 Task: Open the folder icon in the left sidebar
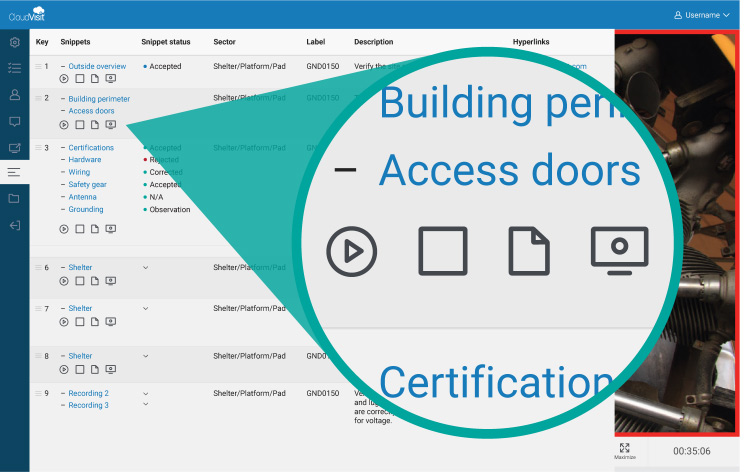click(x=14, y=199)
